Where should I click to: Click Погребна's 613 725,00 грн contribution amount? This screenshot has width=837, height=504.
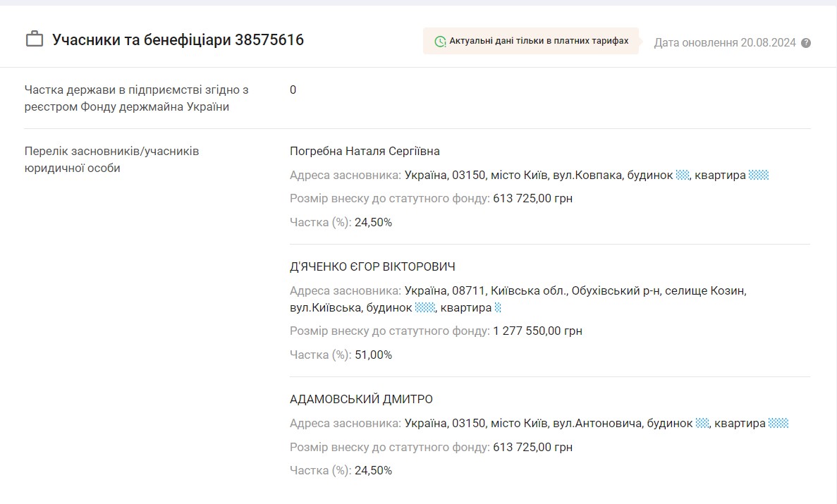[532, 198]
